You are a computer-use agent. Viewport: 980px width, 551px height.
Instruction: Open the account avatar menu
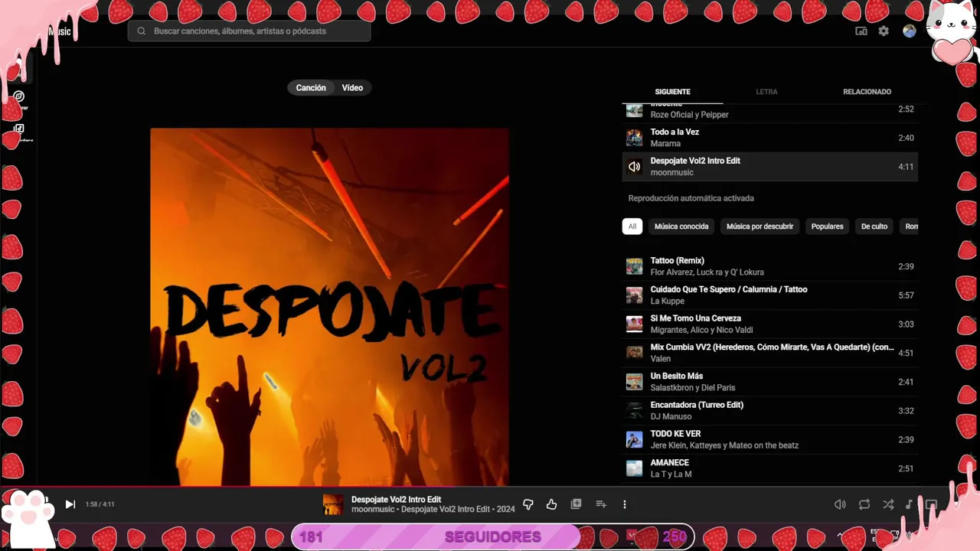[910, 31]
